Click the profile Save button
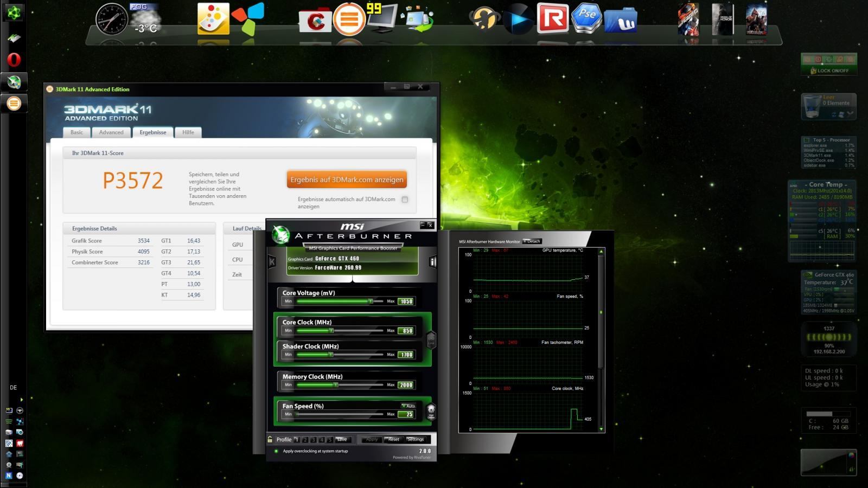The height and width of the screenshot is (488, 868). (342, 440)
